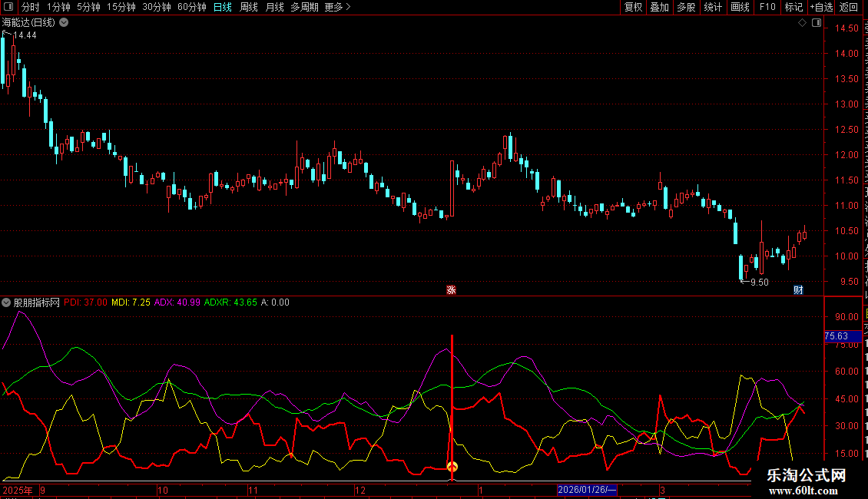Click the diamond icon at chart top-right

click(x=802, y=23)
